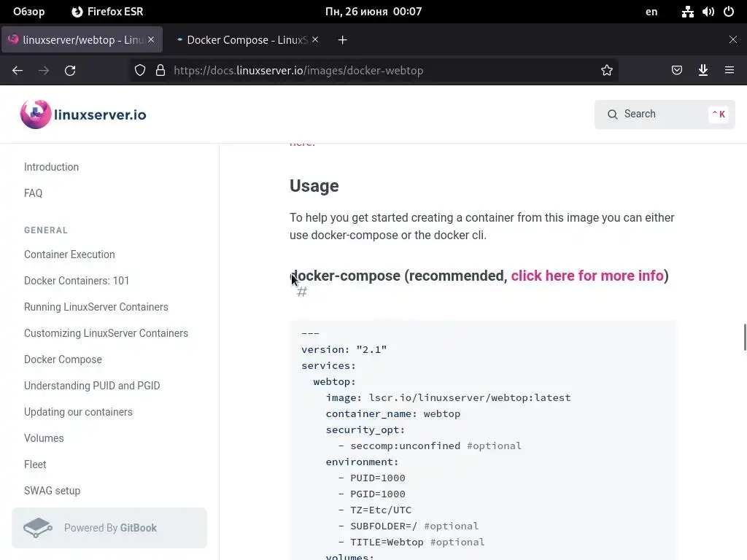Open Understanding PUID and PGID page
Image resolution: width=747 pixels, height=560 pixels.
[x=92, y=386]
